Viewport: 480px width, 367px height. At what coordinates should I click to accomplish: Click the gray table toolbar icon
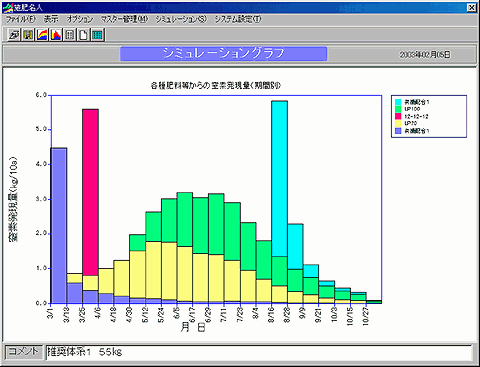click(x=70, y=35)
